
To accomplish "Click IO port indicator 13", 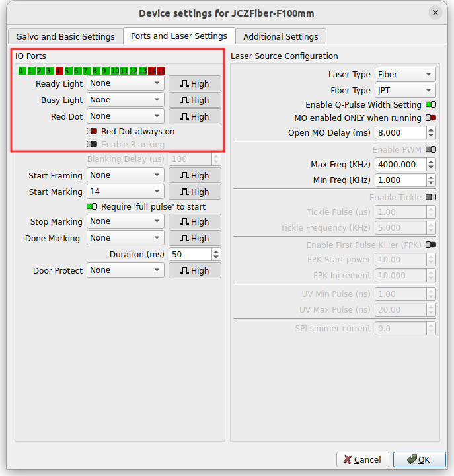I will point(143,71).
